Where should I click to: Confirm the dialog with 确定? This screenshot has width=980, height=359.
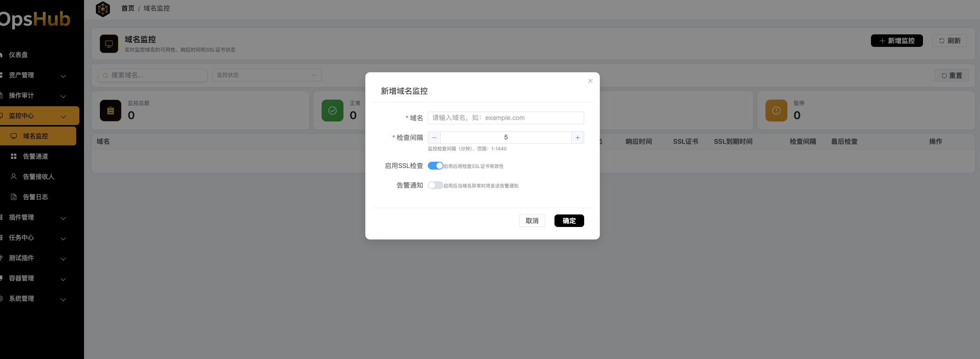pyautogui.click(x=569, y=221)
